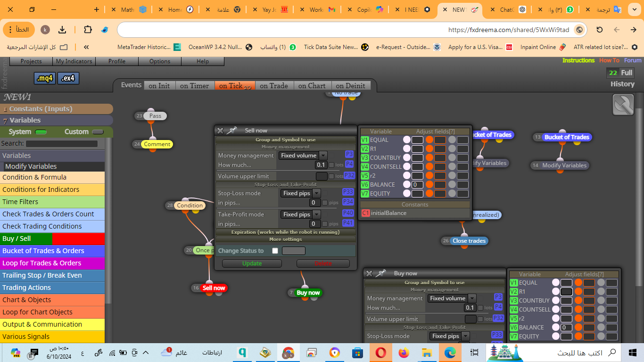Switch to the on Init events tab

[x=159, y=86]
